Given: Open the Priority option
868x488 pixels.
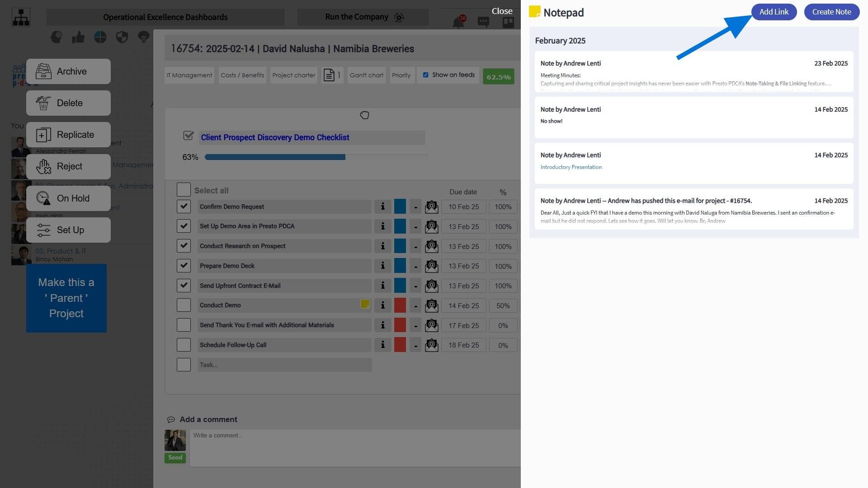Looking at the screenshot, I should pos(401,75).
